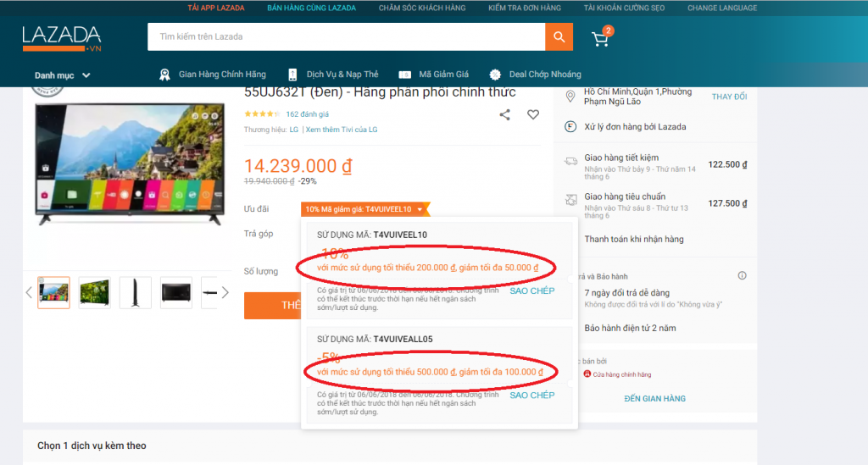Image resolution: width=868 pixels, height=465 pixels.
Task: Click the 127.500 đ shipping fee
Action: (727, 203)
